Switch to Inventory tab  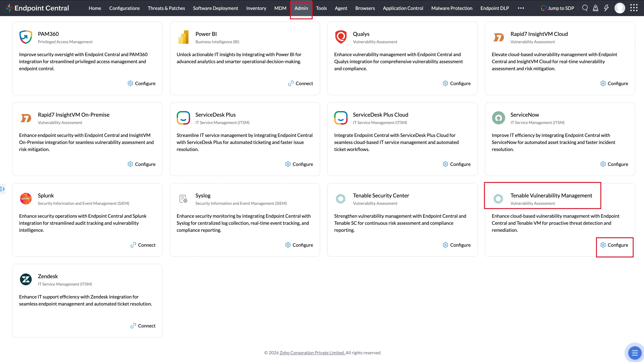tap(256, 8)
